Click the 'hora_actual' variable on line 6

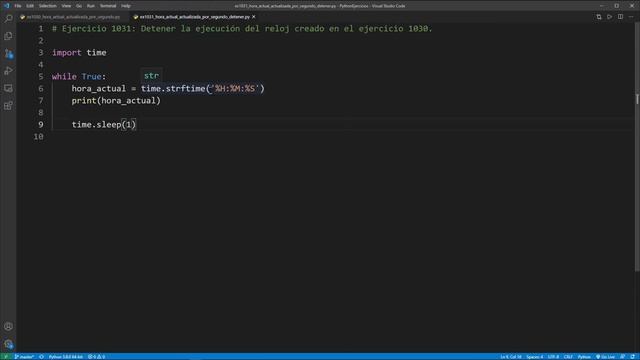(x=99, y=89)
